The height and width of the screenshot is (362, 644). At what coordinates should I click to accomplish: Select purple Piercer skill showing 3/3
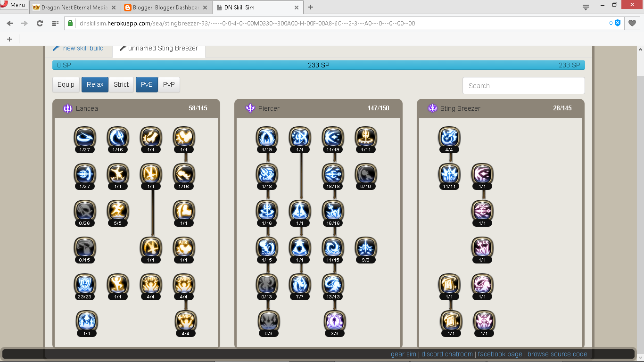335,321
